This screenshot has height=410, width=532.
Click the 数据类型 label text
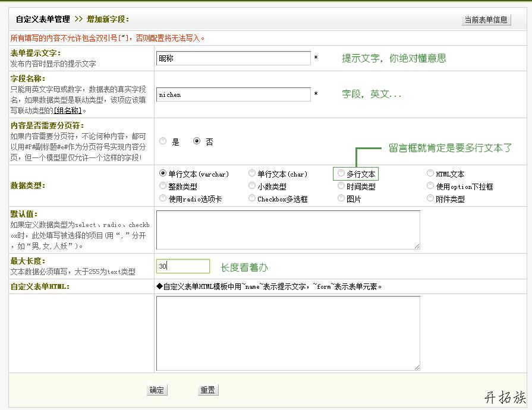point(28,185)
